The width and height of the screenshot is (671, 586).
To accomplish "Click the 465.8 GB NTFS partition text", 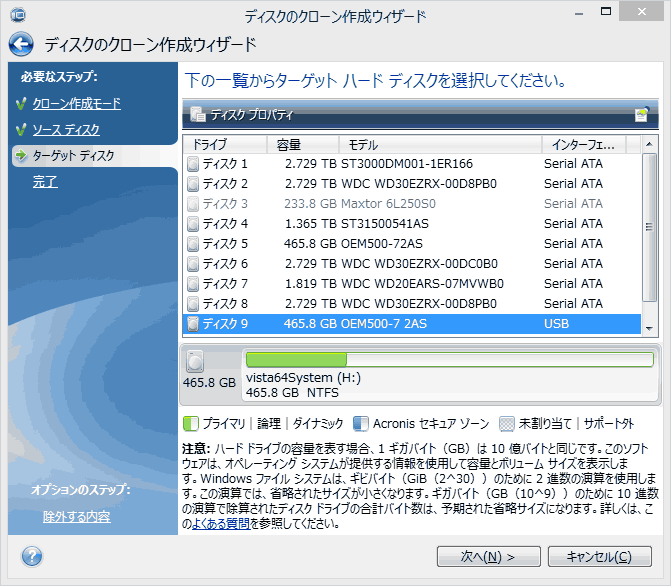I will tap(292, 393).
